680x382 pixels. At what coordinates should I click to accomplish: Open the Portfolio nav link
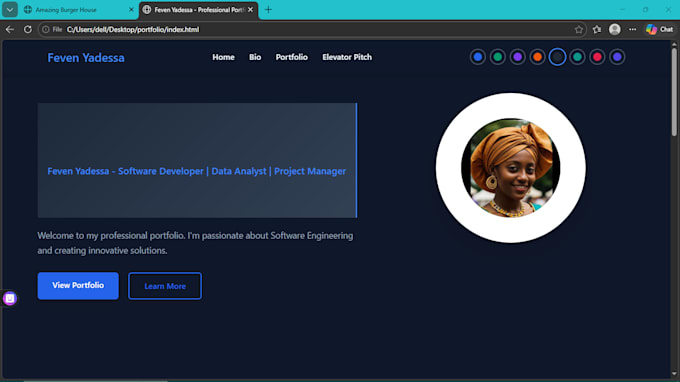pos(291,57)
